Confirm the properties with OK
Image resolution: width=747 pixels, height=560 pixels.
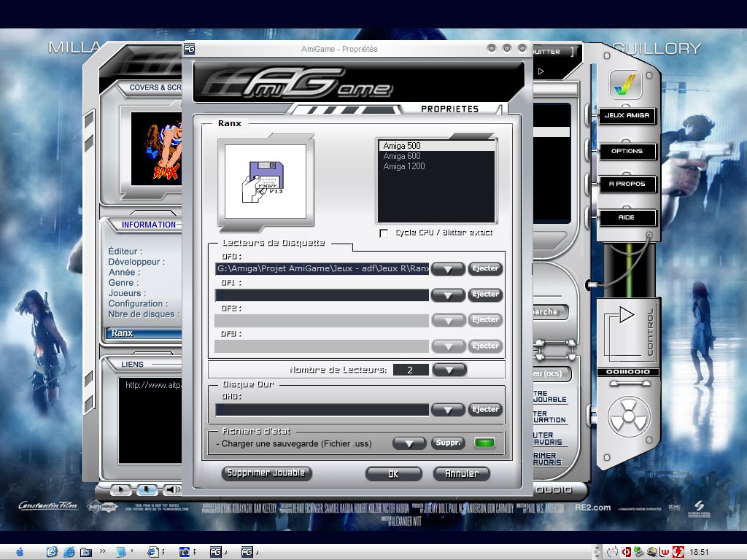393,474
